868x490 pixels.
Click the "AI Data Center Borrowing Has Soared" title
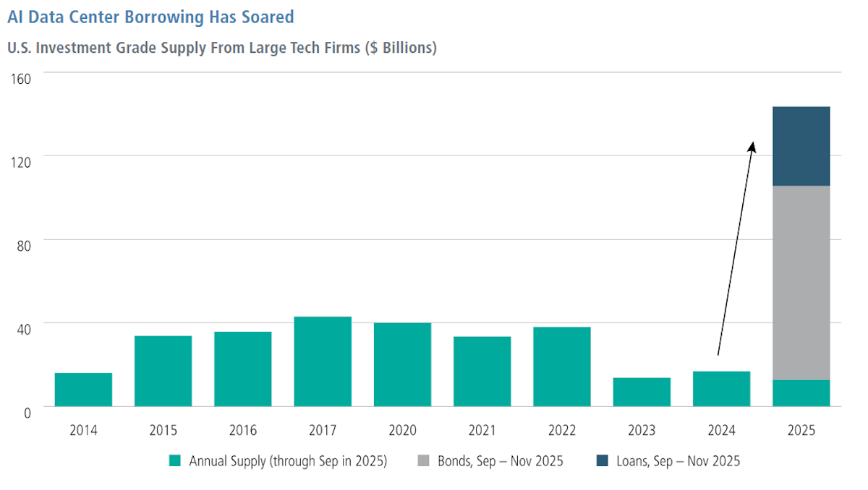coord(150,16)
